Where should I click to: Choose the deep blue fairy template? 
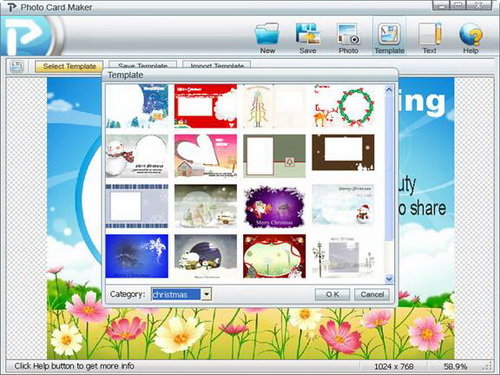[137, 256]
